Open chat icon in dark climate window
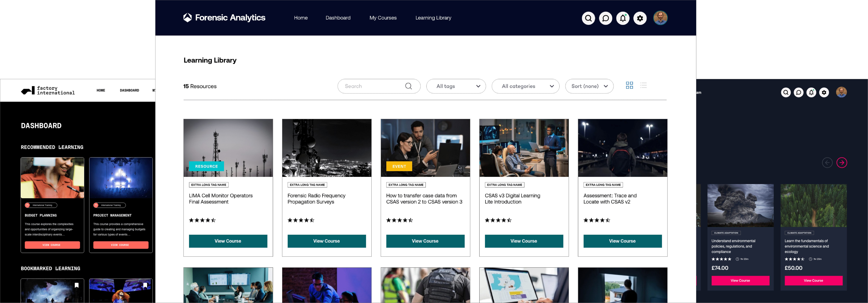 coord(799,92)
